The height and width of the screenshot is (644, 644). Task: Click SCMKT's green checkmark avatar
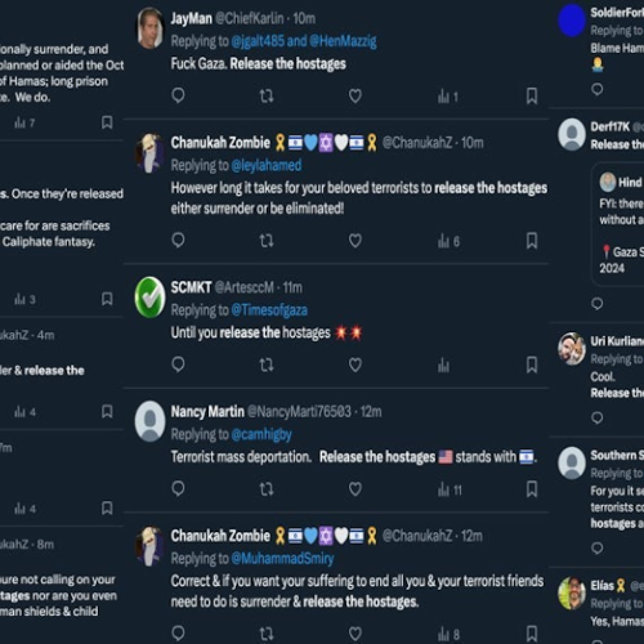pos(150,297)
